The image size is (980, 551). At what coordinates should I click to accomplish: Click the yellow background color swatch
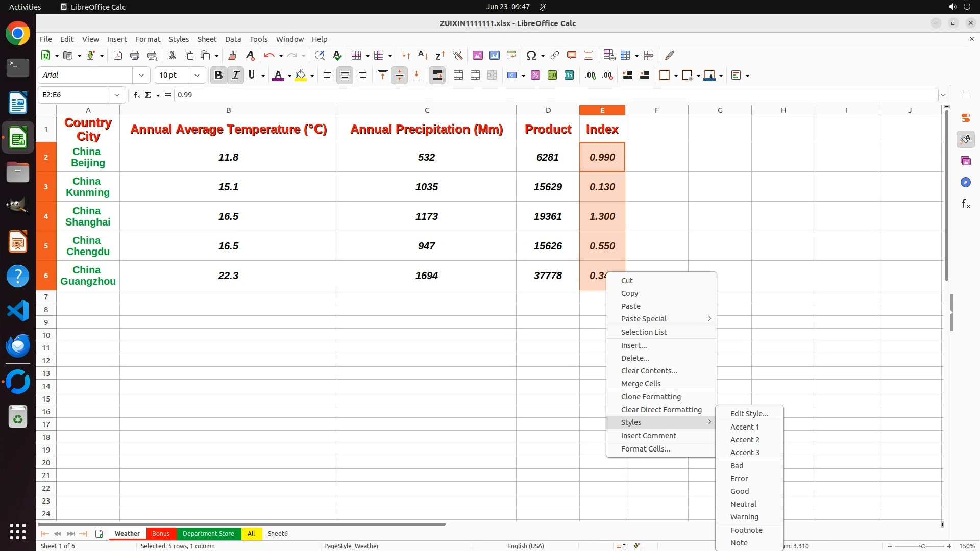click(300, 76)
